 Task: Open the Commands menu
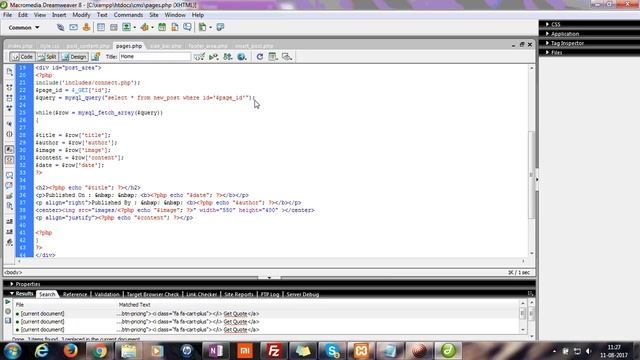pyautogui.click(x=128, y=15)
